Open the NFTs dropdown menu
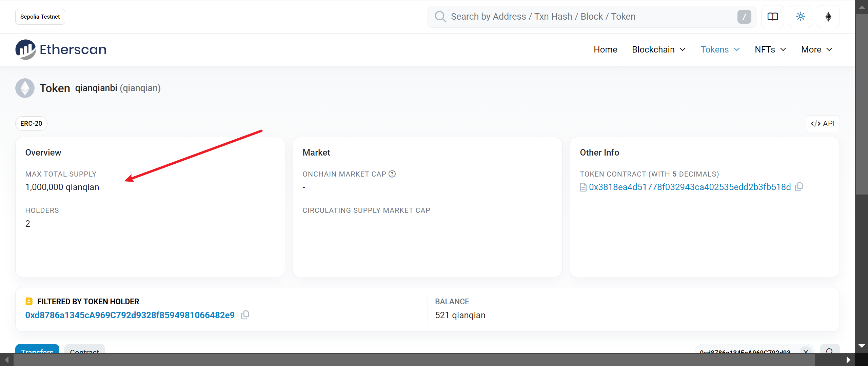The image size is (868, 366). coord(770,49)
